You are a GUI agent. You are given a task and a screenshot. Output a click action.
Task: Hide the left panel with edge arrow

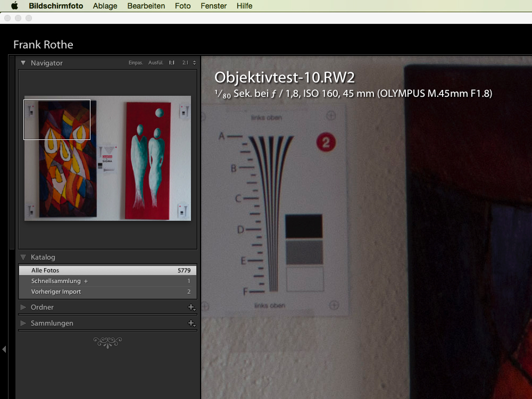coord(4,349)
